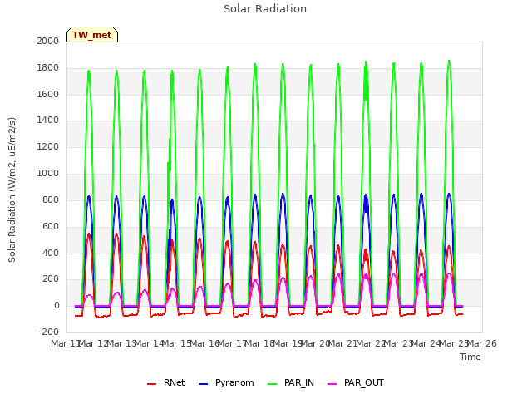Click the Mar 26 x-axis tick label

tap(482, 343)
